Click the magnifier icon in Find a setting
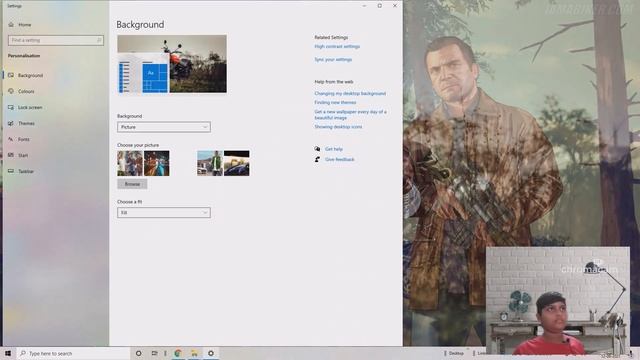Screen dimensions: 640x360 99,40
